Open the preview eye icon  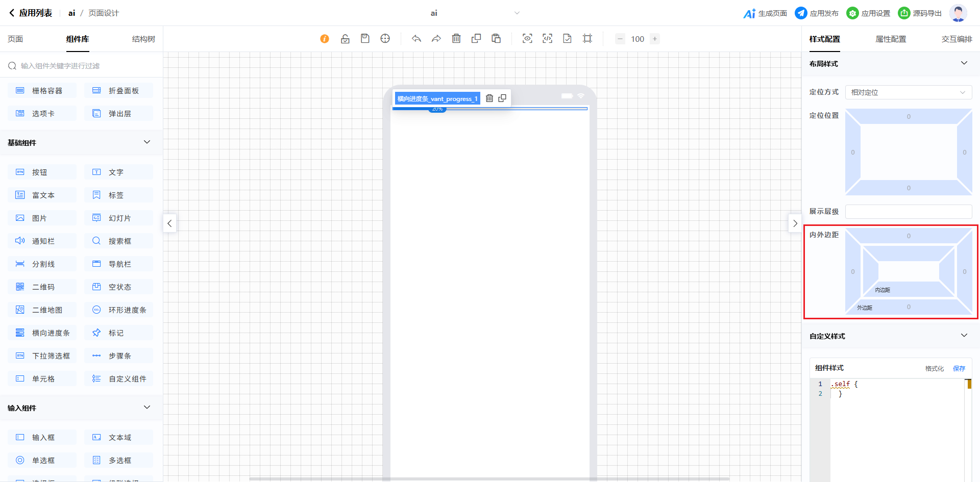point(527,39)
